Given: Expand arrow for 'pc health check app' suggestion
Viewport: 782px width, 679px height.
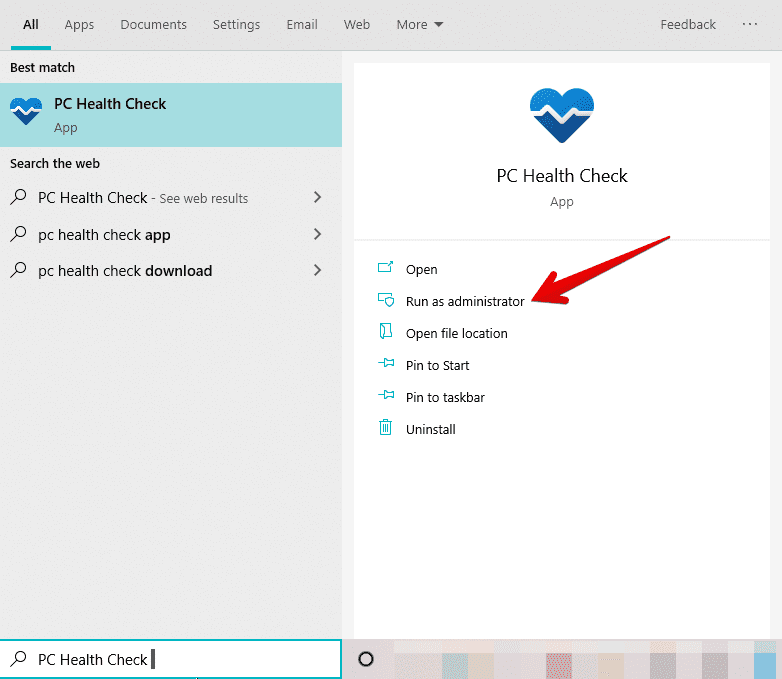Looking at the screenshot, I should (x=318, y=234).
